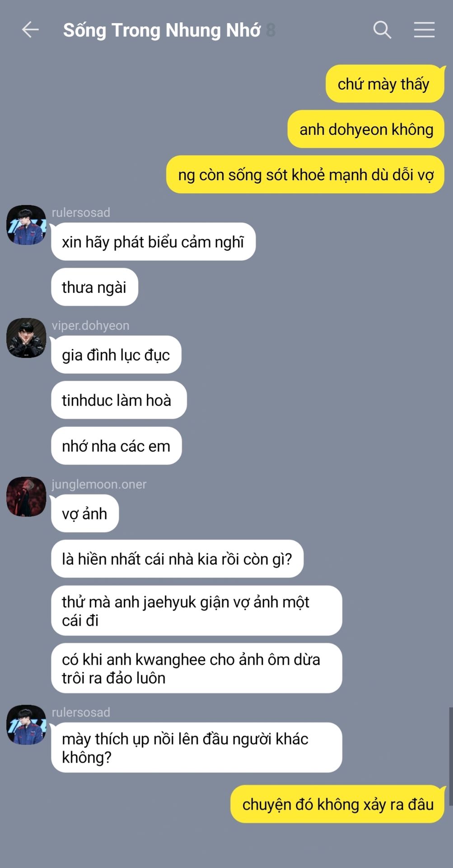The height and width of the screenshot is (868, 453).
Task: Select the 'xin hãy phát biểu cảm nghĩ' bubble
Action: pyautogui.click(x=153, y=242)
